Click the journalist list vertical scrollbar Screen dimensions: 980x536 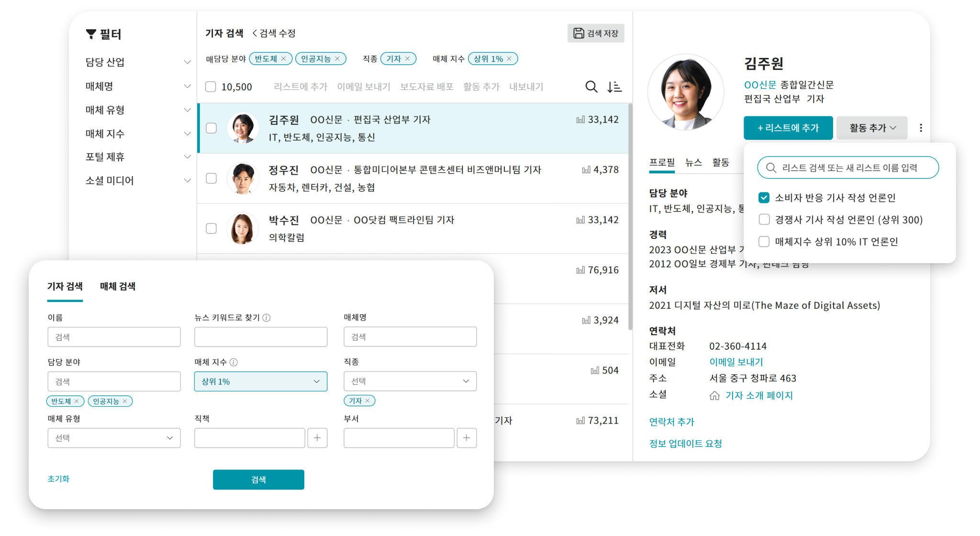click(630, 216)
